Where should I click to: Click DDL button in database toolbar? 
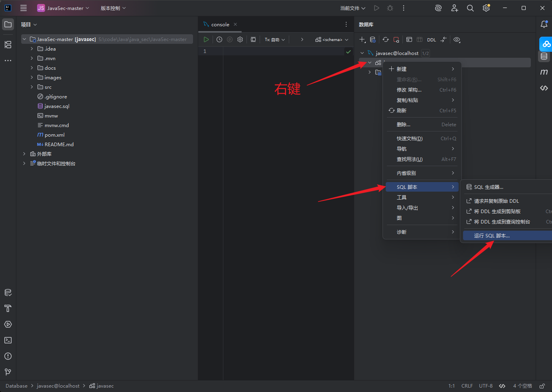432,40
